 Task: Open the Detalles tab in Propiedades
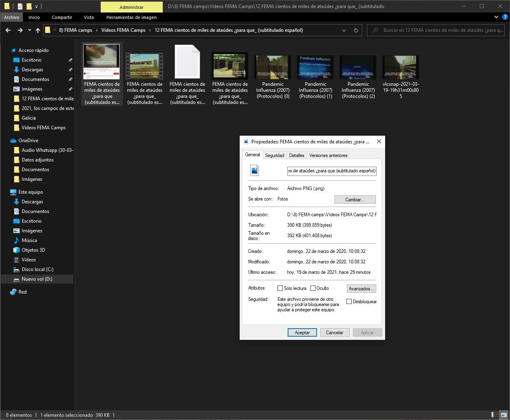tap(296, 155)
